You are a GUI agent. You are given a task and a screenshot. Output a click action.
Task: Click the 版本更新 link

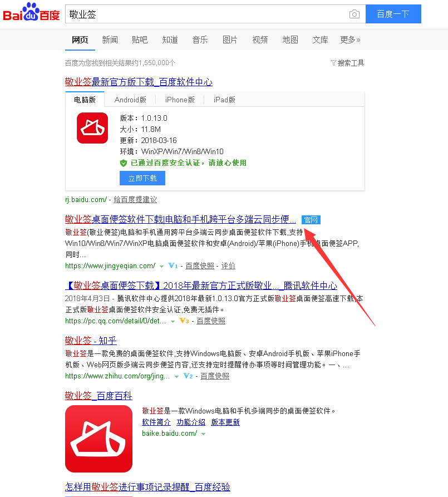click(225, 422)
